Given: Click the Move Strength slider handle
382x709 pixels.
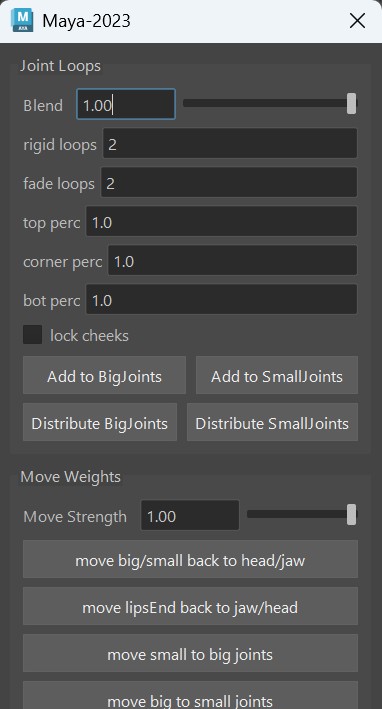Looking at the screenshot, I should tap(351, 515).
